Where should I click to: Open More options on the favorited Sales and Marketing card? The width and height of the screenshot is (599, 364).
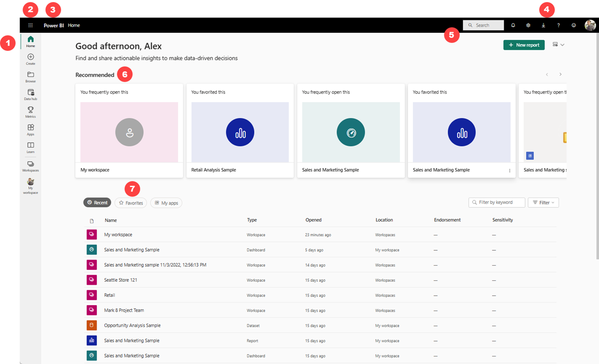pyautogui.click(x=510, y=171)
